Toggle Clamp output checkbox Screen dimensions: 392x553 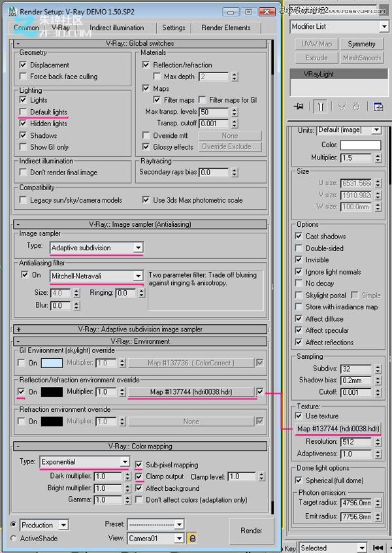coord(139,477)
